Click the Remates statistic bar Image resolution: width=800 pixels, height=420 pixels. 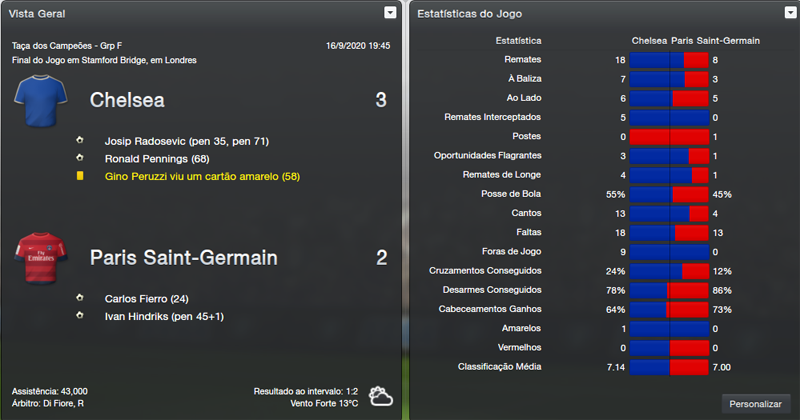pos(669,60)
